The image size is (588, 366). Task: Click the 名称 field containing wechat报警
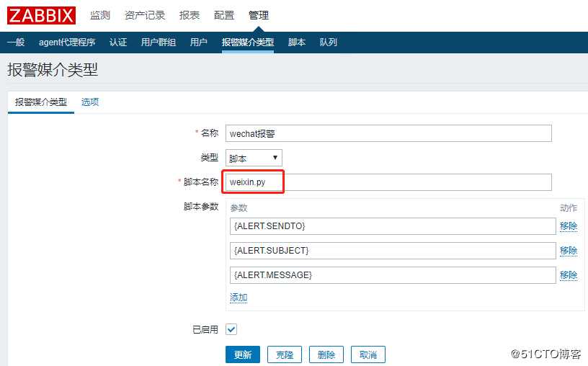click(x=388, y=133)
